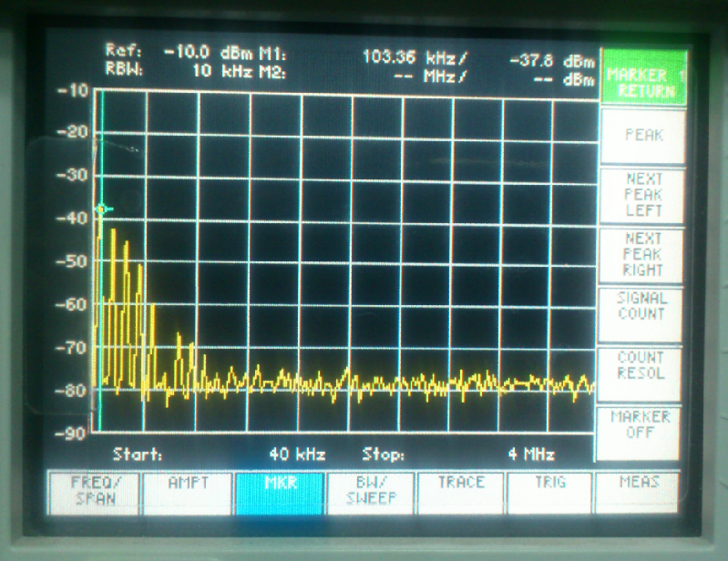Open the COUNT RESOL softkey
728x561 pixels.
pyautogui.click(x=640, y=374)
